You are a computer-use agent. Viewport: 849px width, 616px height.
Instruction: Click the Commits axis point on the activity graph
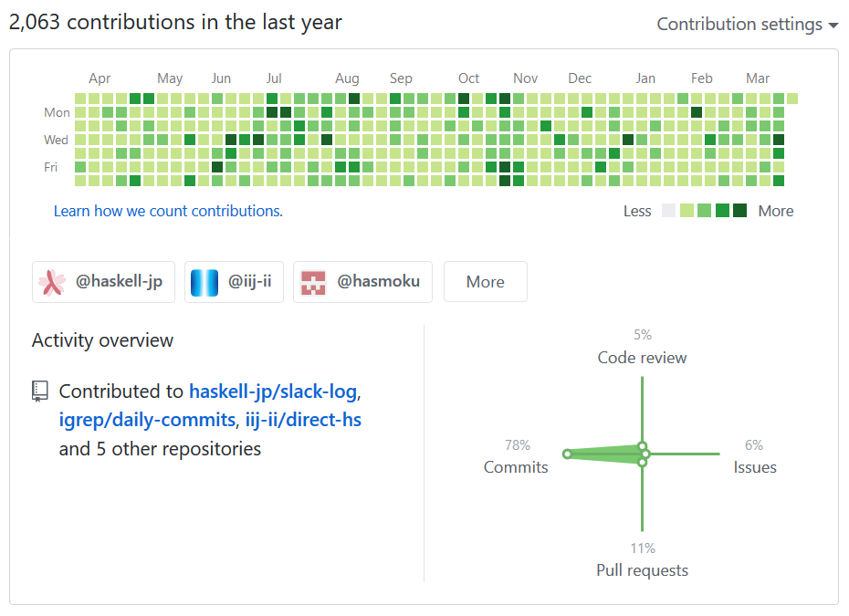pyautogui.click(x=569, y=453)
